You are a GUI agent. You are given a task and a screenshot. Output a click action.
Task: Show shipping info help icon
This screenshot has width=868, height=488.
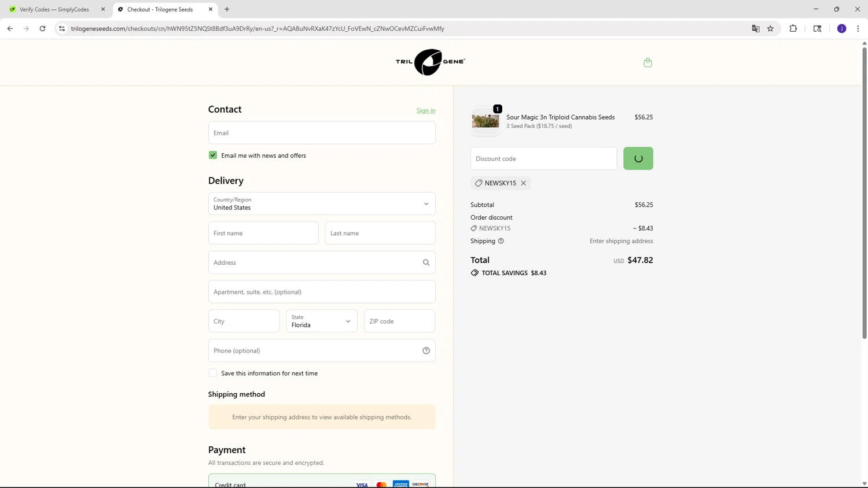click(x=501, y=241)
